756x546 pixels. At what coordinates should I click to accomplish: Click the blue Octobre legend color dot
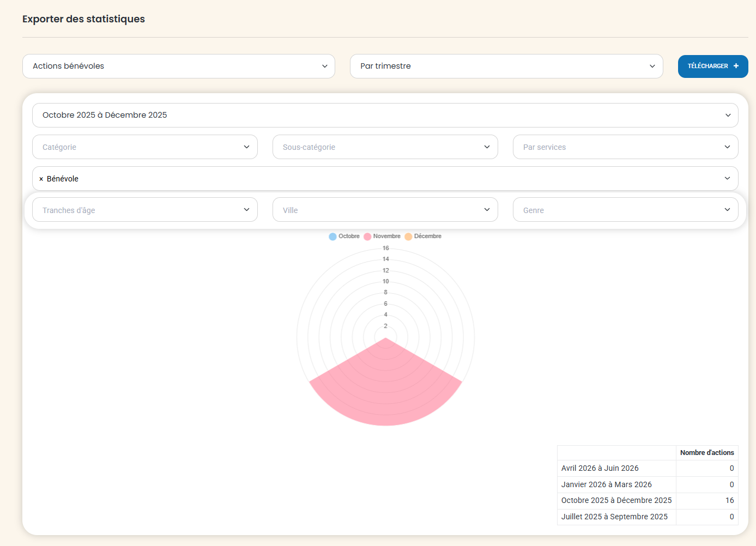332,236
